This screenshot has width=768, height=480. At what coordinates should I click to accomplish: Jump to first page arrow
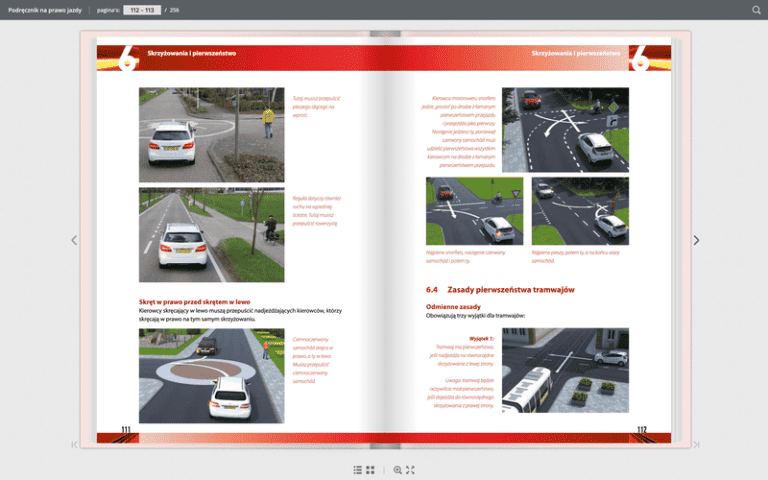[74, 444]
